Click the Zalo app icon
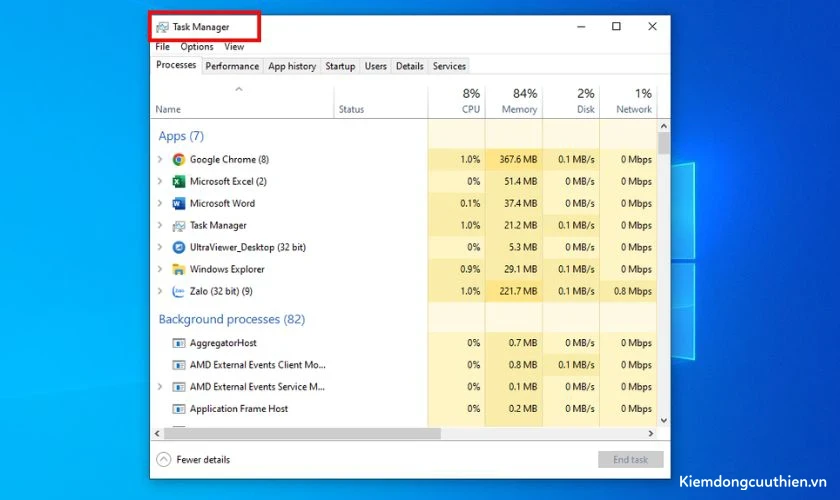The width and height of the screenshot is (840, 500). (x=178, y=291)
